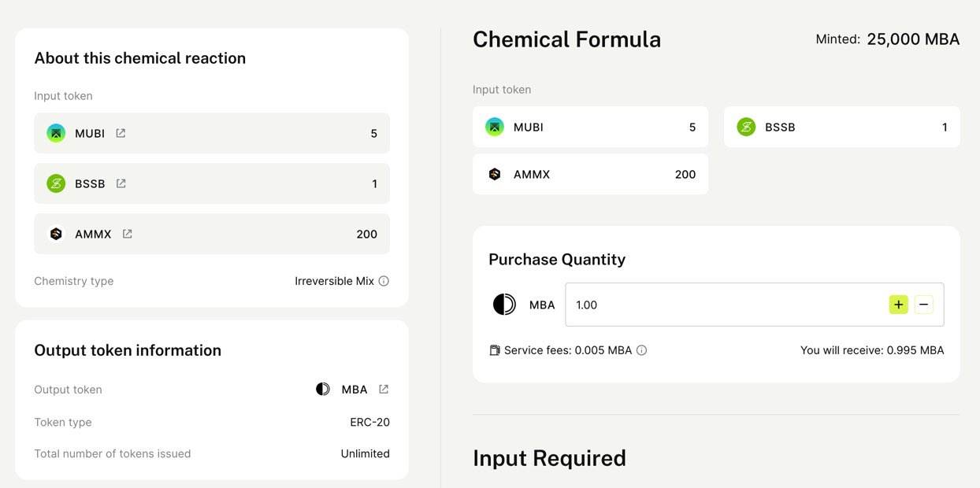Increase purchase quantity with the plus button
The image size is (980, 488).
898,305
